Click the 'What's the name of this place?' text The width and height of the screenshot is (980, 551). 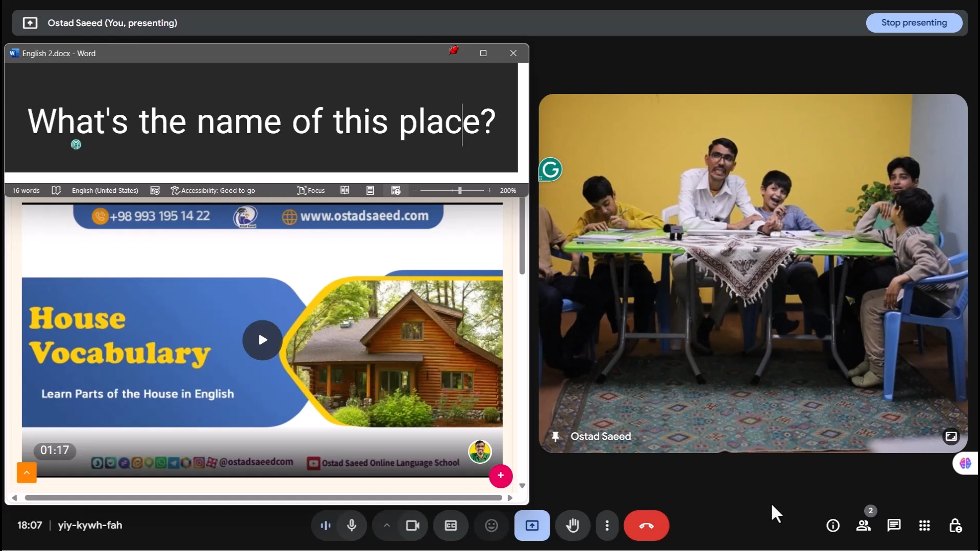tap(261, 121)
